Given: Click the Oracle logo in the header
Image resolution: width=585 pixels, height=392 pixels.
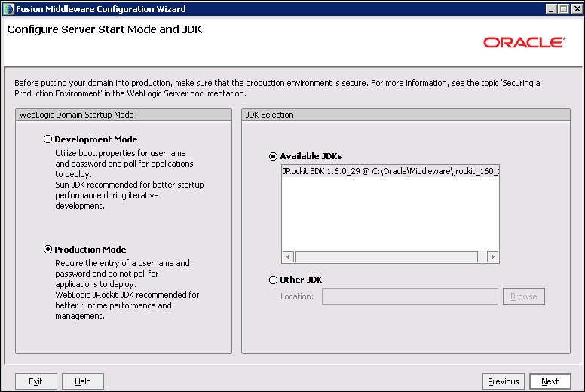Looking at the screenshot, I should point(524,42).
